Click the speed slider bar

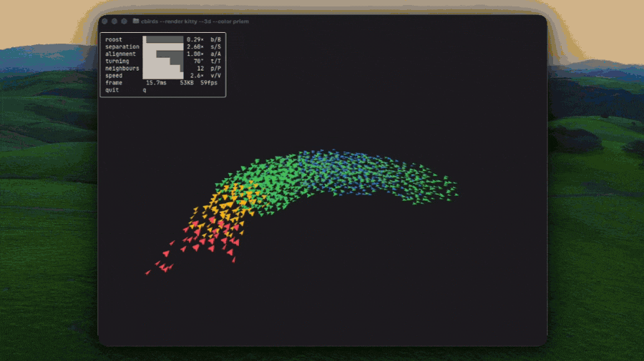(163, 76)
